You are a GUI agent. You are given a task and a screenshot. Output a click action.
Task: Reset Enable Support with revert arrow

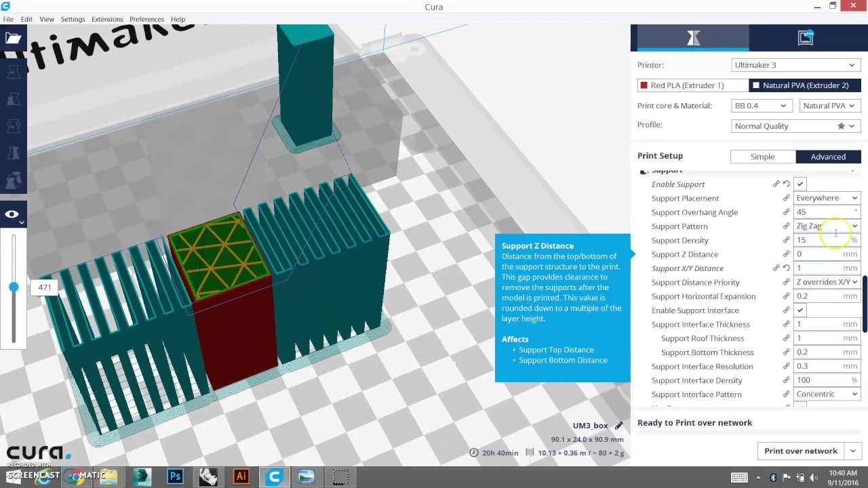point(787,184)
